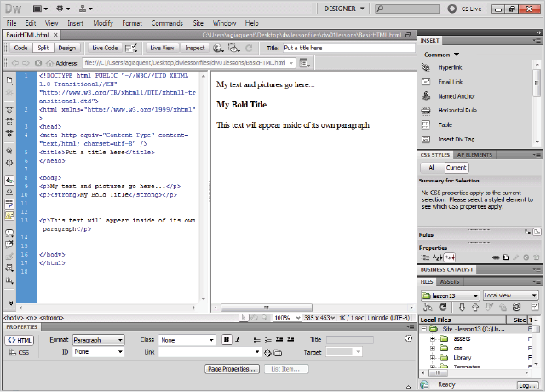Open the lesson13 site dropdown
The width and height of the screenshot is (546, 392).
click(451, 296)
